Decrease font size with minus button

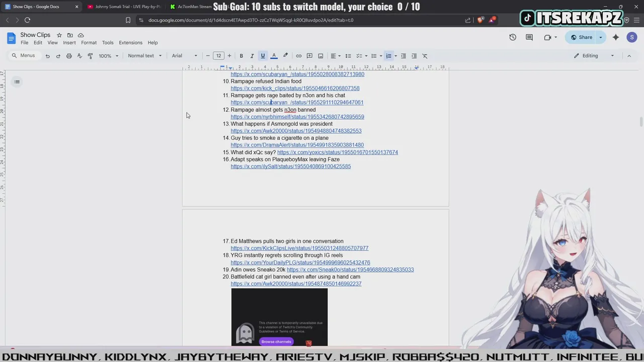(x=208, y=56)
